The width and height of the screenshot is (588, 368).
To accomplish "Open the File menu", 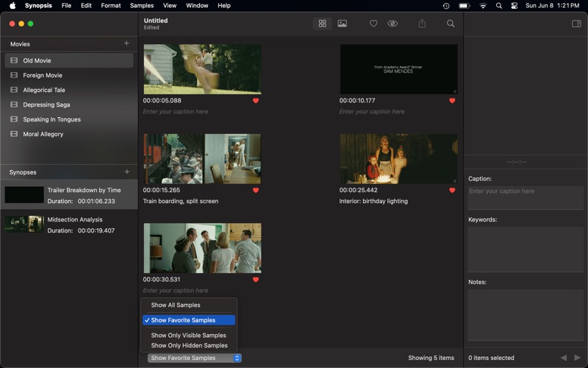I will pos(66,6).
